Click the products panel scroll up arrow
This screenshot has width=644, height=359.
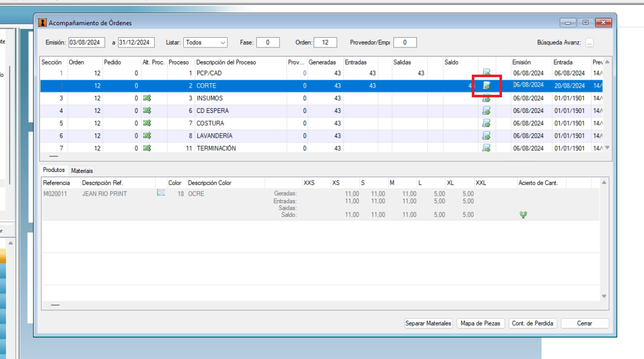[x=604, y=183]
